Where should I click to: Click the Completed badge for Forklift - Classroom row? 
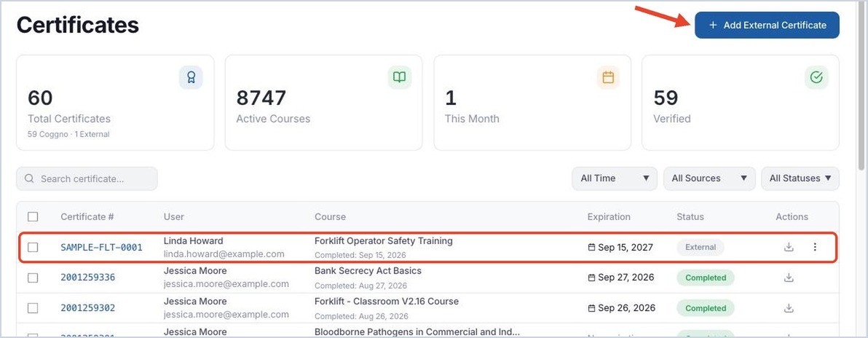coord(705,308)
